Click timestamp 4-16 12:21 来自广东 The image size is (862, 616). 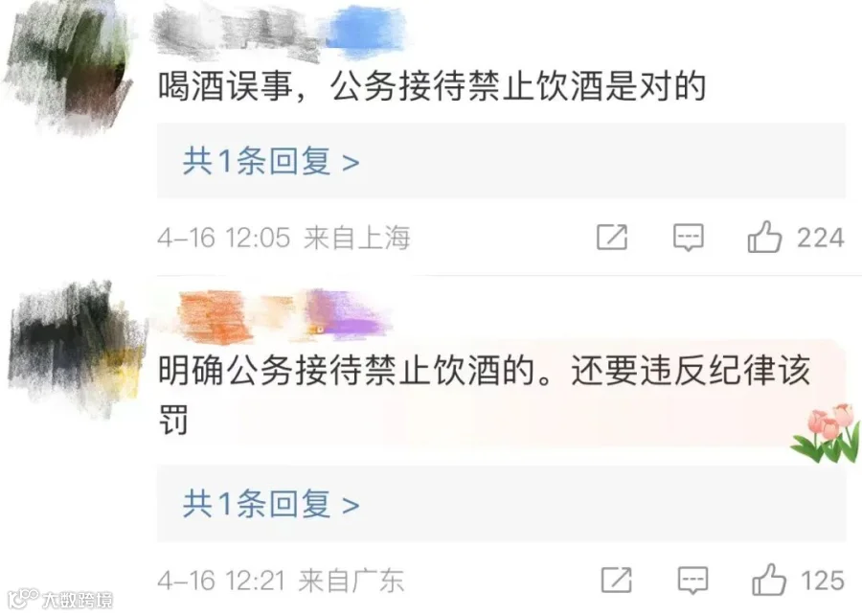pos(281,581)
